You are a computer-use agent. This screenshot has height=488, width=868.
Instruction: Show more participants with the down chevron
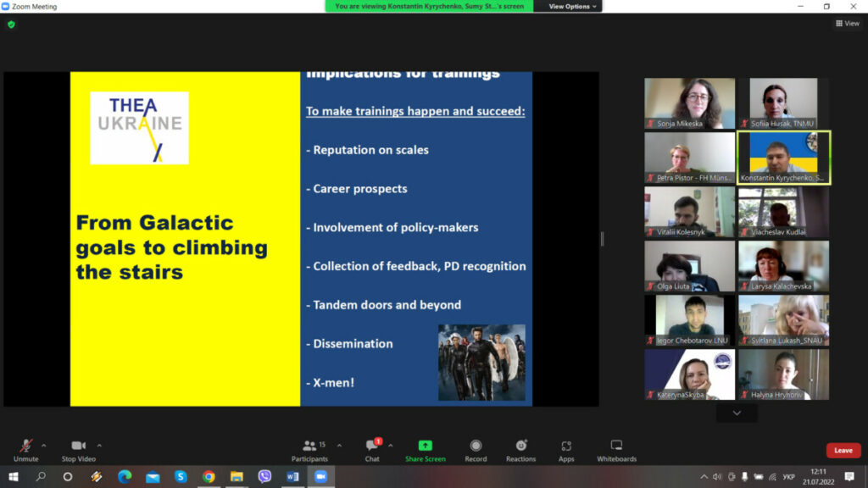pos(737,413)
